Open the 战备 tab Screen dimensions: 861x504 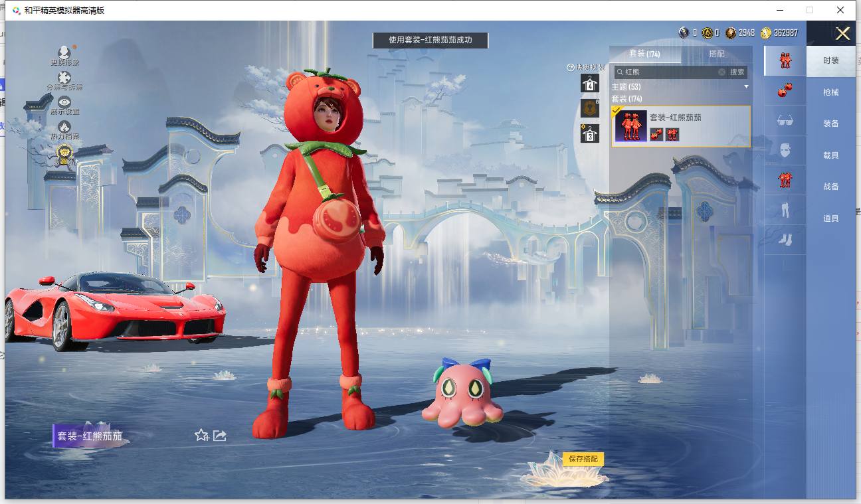coord(831,187)
